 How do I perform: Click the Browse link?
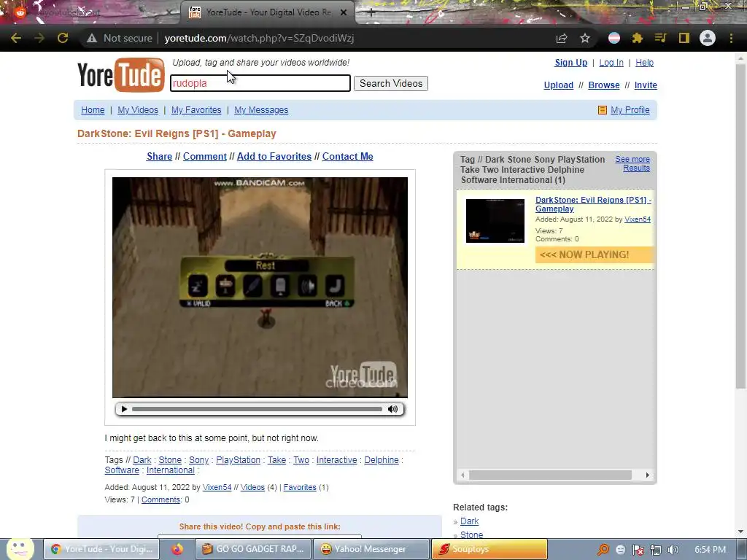coord(603,85)
